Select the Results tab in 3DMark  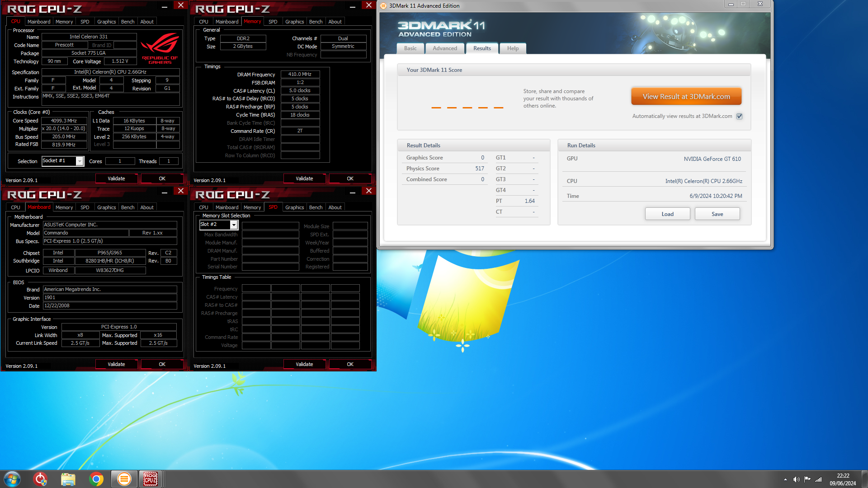(482, 48)
